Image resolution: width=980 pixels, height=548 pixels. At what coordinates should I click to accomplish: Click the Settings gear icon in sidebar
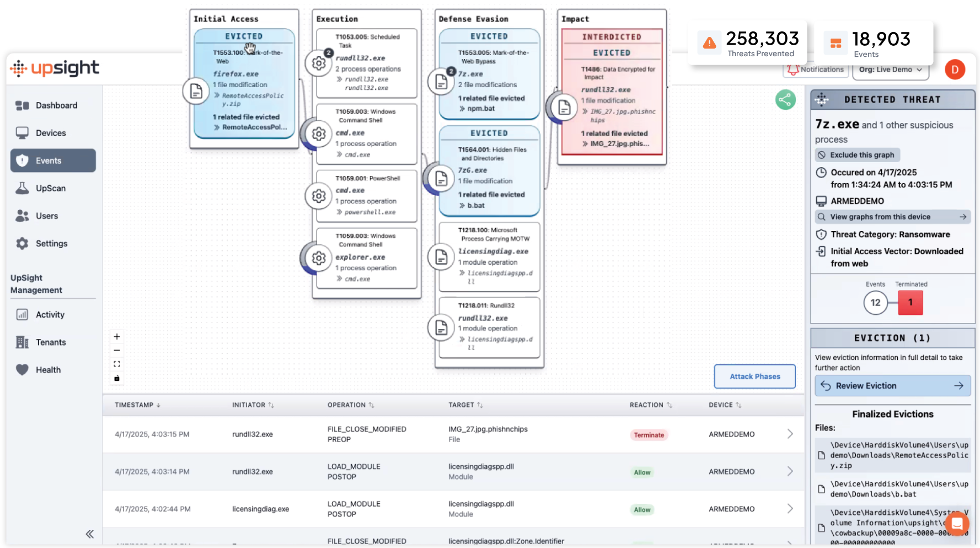click(x=22, y=243)
